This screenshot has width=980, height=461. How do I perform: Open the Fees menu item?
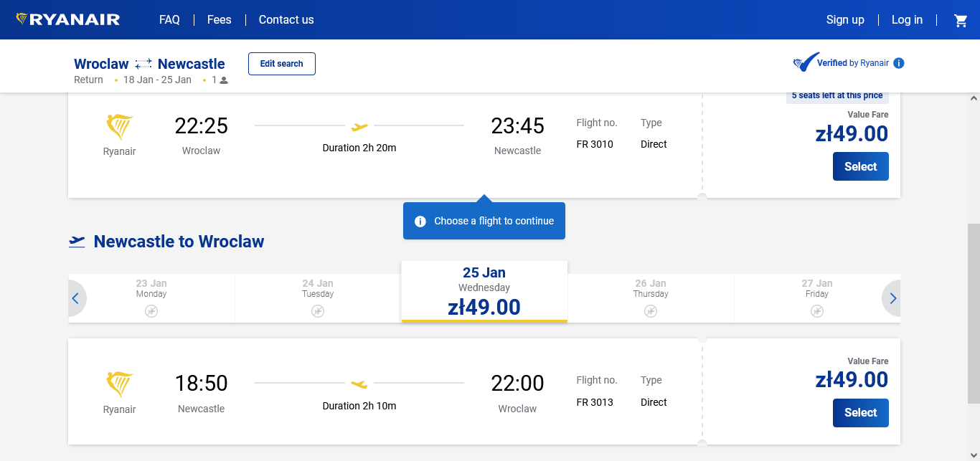tap(220, 20)
